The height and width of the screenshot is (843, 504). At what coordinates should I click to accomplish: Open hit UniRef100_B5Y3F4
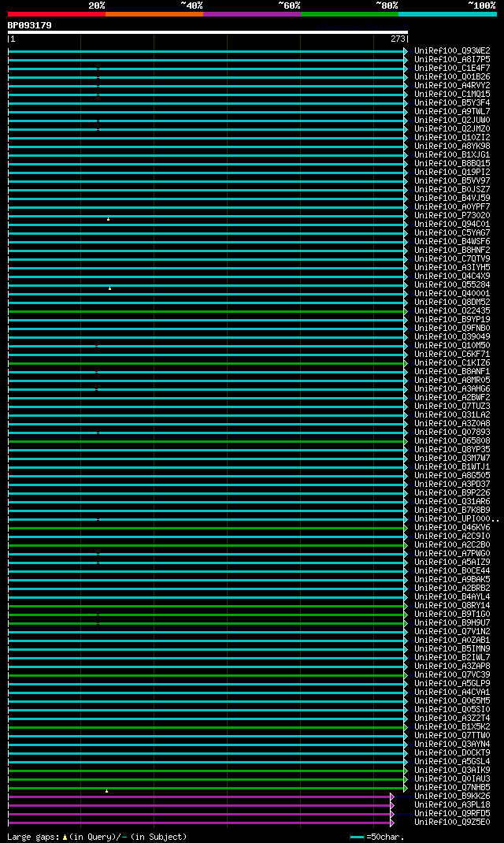click(x=452, y=102)
